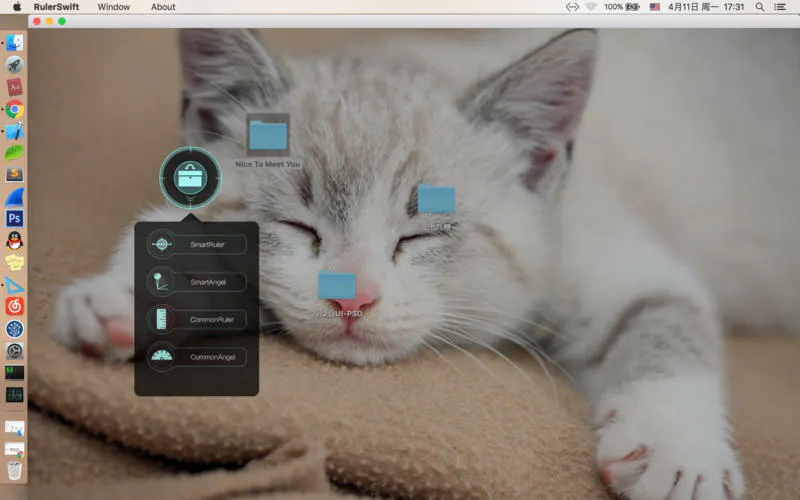Open Stickies notes from the dock
This screenshot has width=800, height=500.
(x=14, y=262)
